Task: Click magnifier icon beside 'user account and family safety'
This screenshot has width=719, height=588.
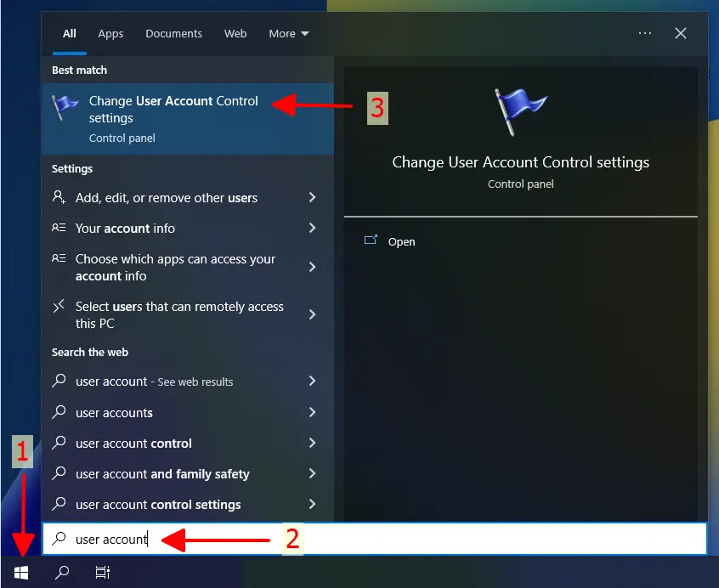Action: pyautogui.click(x=59, y=473)
